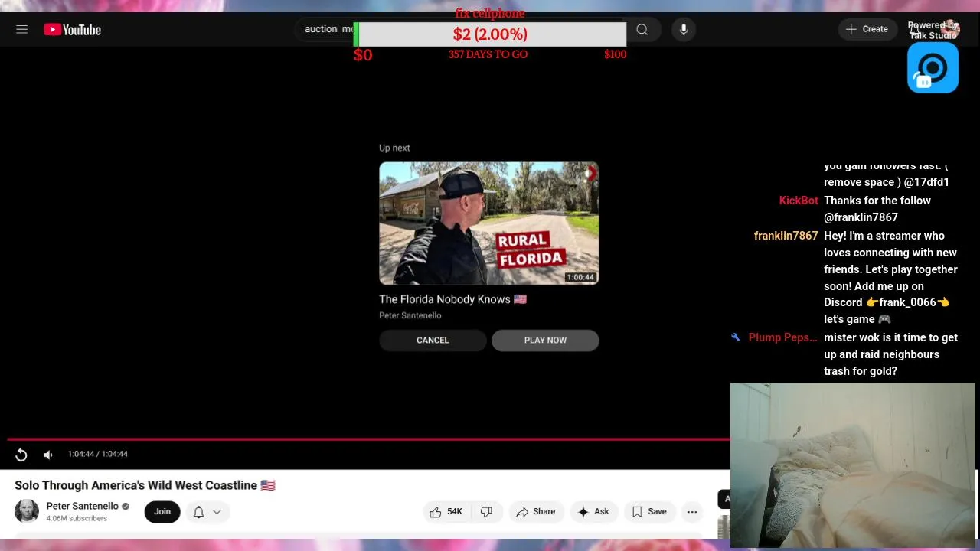Click KickBot username in chat

(799, 201)
